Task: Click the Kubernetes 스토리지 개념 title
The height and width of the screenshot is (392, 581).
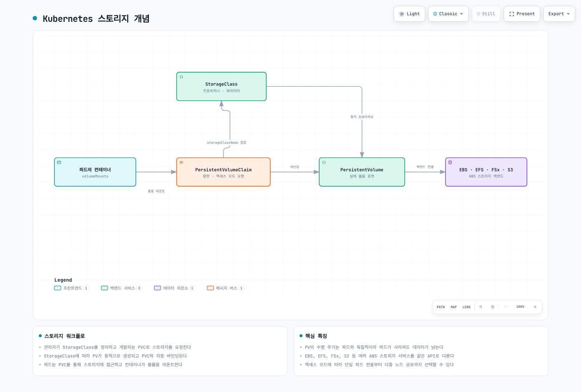Action: (96, 19)
